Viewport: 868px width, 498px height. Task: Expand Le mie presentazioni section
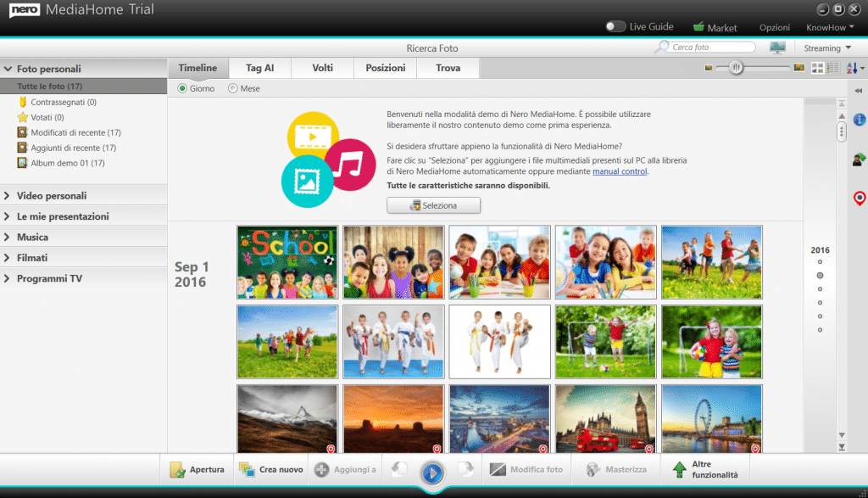(7, 216)
